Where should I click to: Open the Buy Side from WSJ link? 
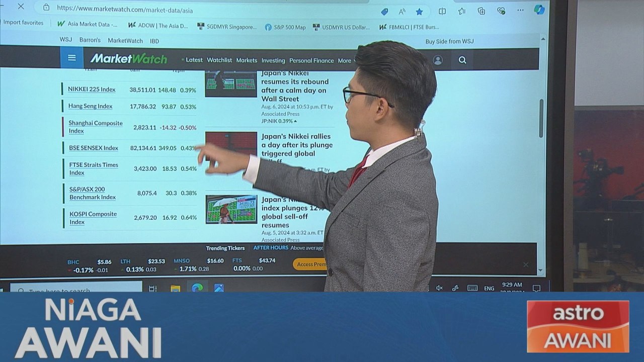449,41
